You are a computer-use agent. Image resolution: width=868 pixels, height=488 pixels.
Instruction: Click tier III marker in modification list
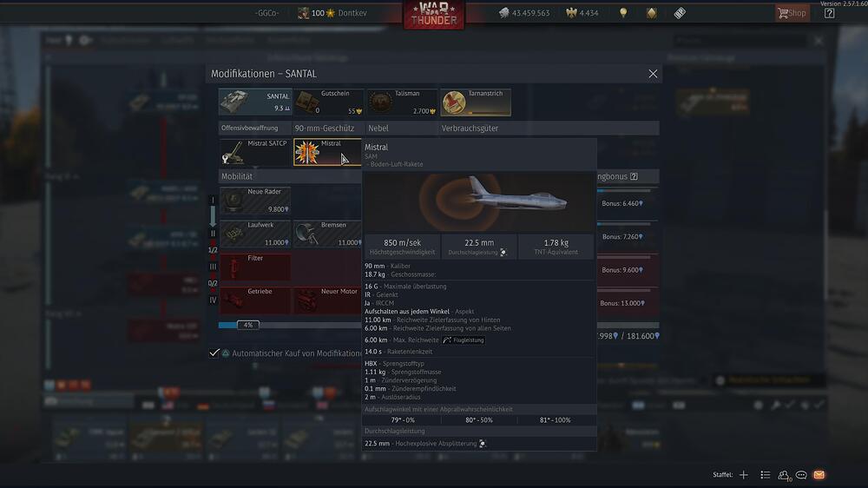[x=213, y=267]
